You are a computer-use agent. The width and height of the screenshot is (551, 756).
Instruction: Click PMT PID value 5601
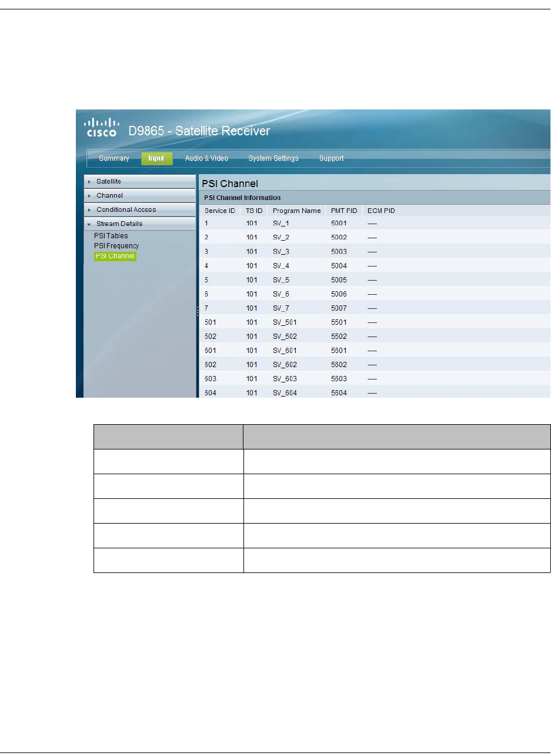(x=339, y=350)
